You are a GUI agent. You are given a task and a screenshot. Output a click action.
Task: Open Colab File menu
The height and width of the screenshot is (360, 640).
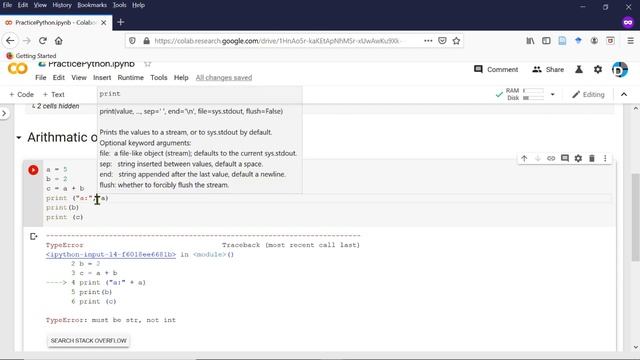click(x=40, y=78)
